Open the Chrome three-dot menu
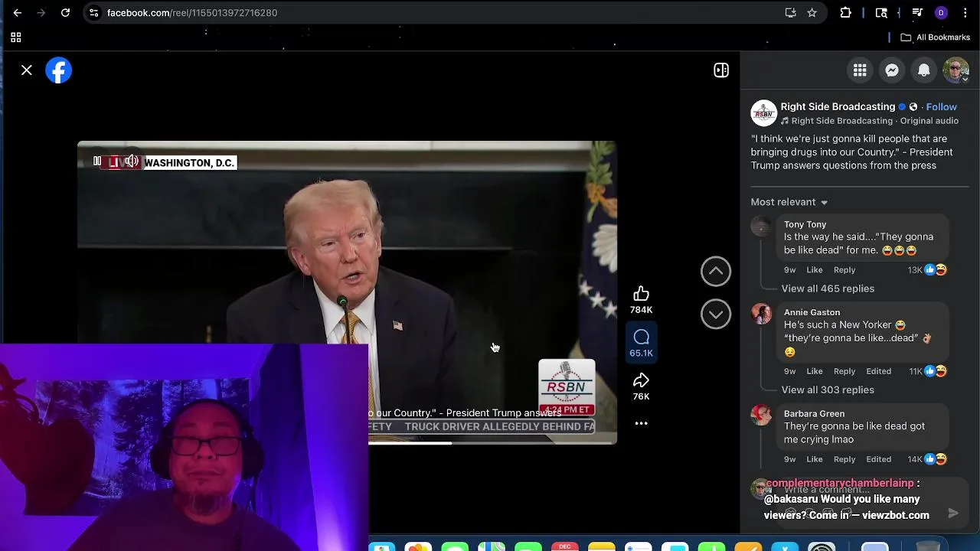This screenshot has height=551, width=980. pyautogui.click(x=964, y=12)
